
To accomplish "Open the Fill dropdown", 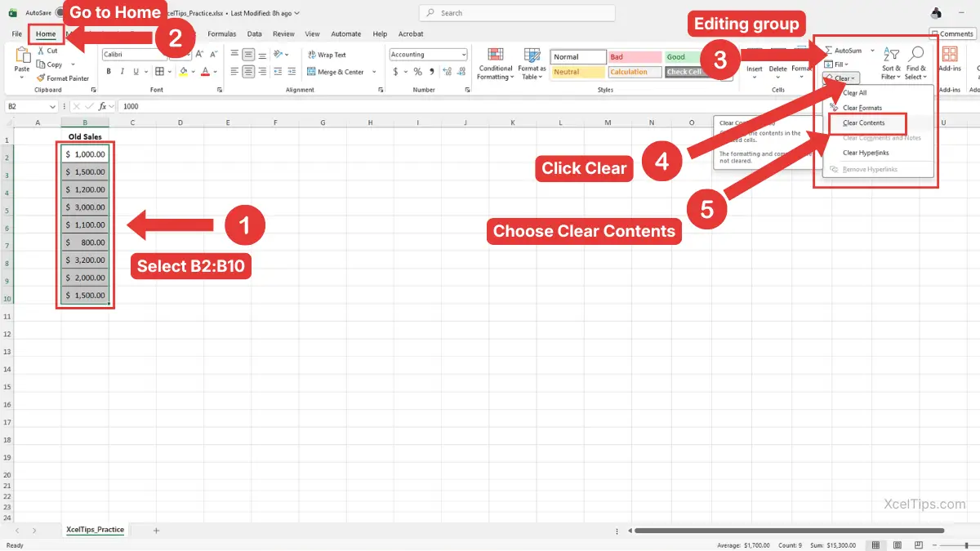I will pyautogui.click(x=836, y=64).
